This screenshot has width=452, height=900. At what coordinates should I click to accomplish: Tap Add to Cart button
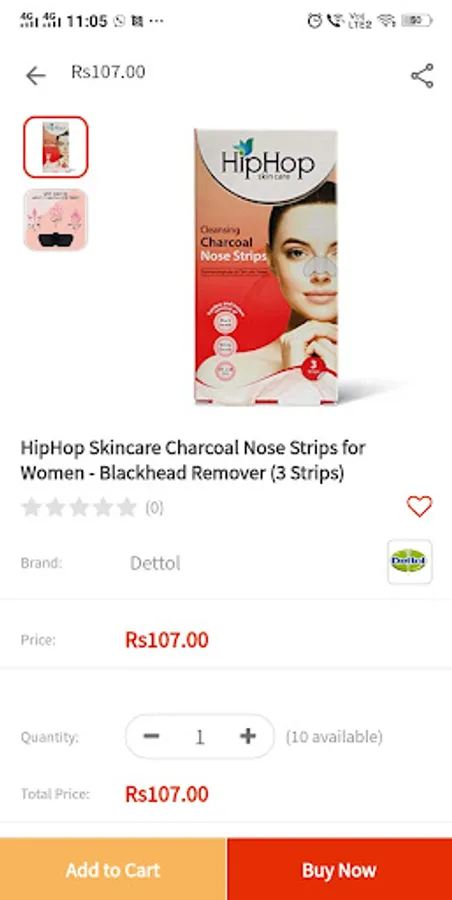pyautogui.click(x=113, y=869)
